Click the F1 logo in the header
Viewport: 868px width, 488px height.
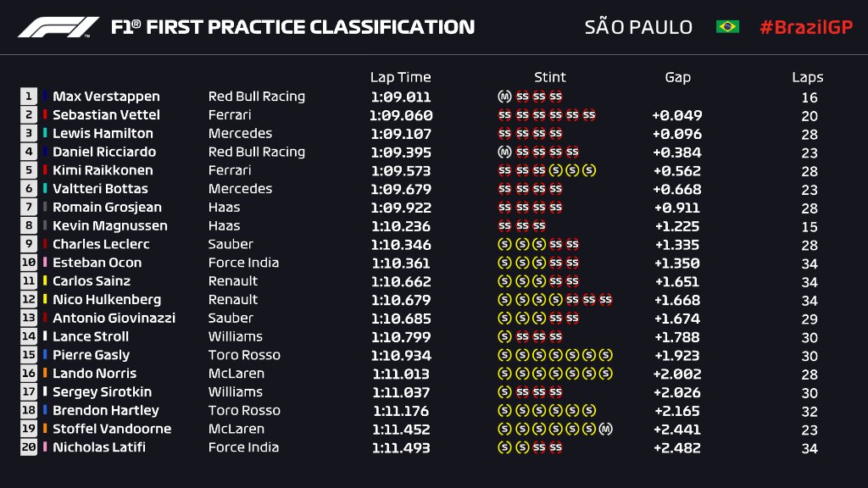click(59, 27)
